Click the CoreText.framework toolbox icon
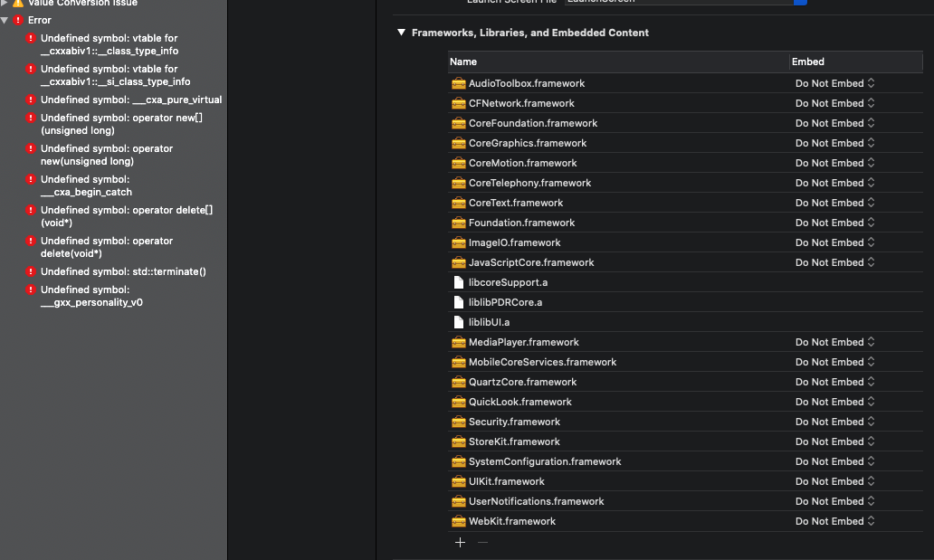Image resolution: width=934 pixels, height=560 pixels. [458, 203]
